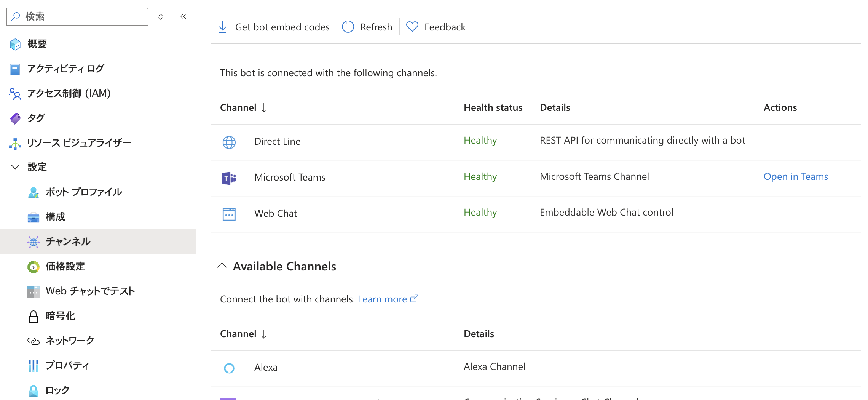Click the Get bot embed codes download icon
Screen dimensions: 868x400
click(x=223, y=27)
